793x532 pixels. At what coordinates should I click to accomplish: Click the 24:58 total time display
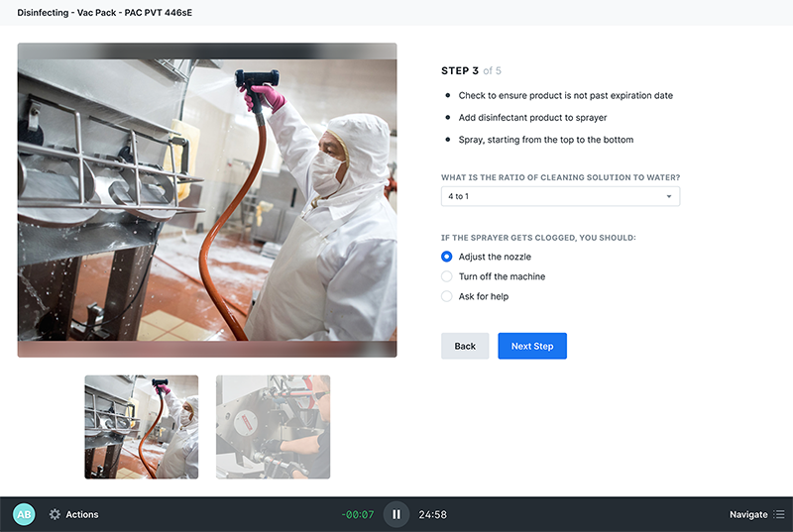pos(432,514)
